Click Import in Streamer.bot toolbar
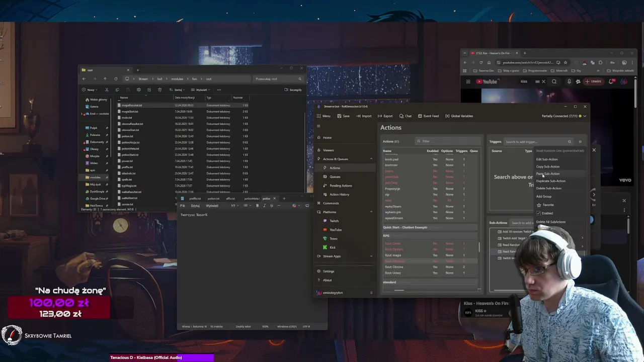Viewport: 644px width, 362px height. (364, 116)
